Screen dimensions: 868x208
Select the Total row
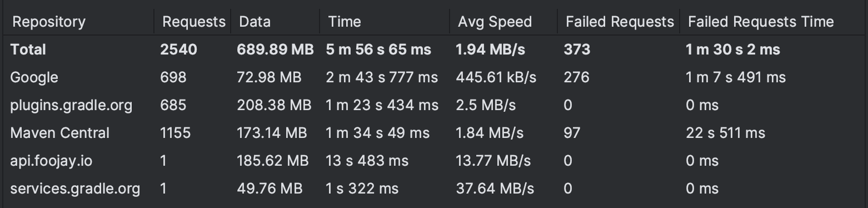click(433, 49)
